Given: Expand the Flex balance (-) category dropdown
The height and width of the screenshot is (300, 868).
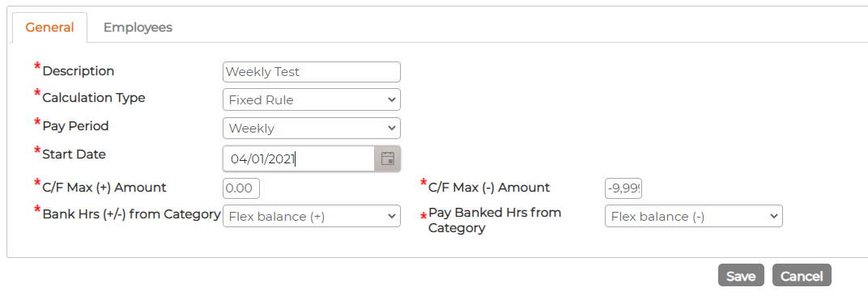Looking at the screenshot, I should [694, 216].
